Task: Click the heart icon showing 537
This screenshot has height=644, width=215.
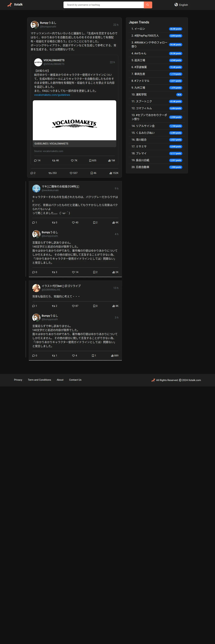Action: point(71,173)
